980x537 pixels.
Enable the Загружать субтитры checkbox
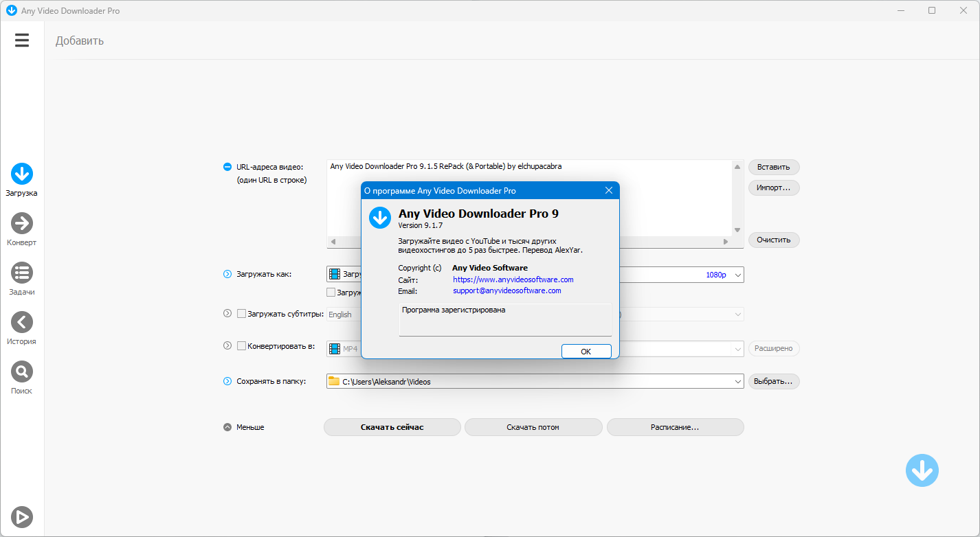241,314
